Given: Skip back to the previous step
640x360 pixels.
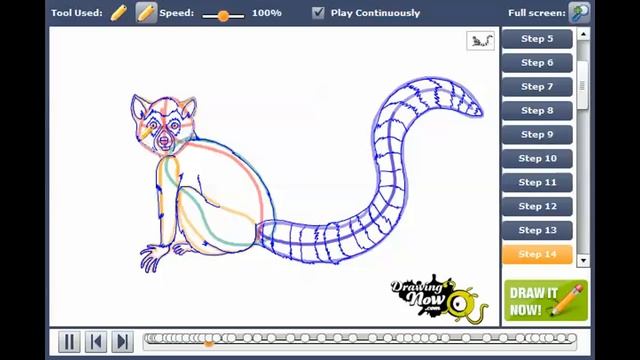Looking at the screenshot, I should [x=96, y=342].
